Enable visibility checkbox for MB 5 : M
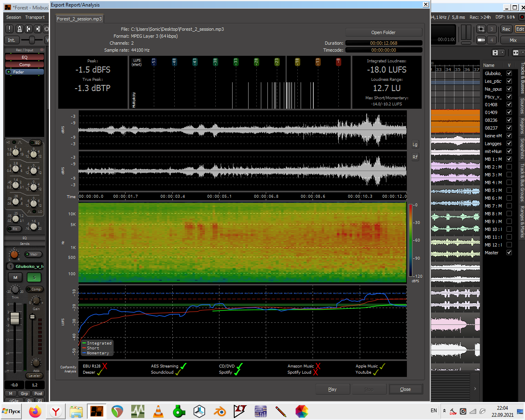Screen dimensions: 525x420 509,190
